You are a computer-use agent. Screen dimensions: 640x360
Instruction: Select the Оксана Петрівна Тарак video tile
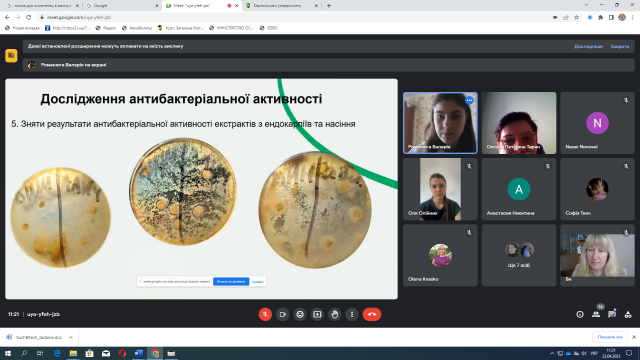point(519,123)
